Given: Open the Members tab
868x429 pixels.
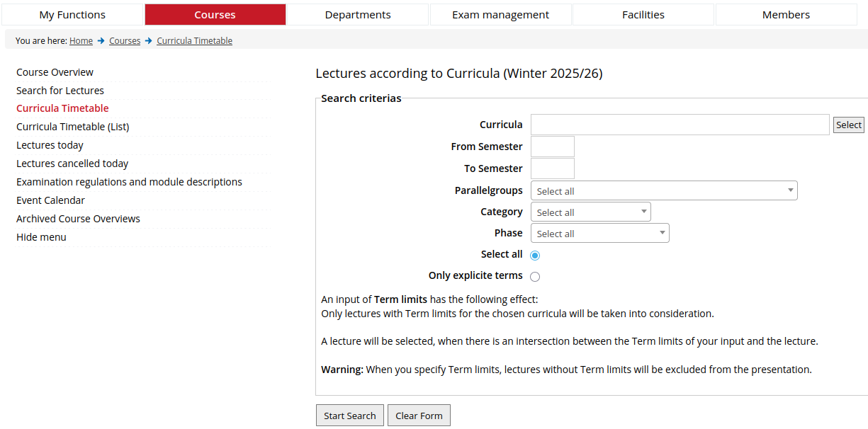Looking at the screenshot, I should tap(786, 14).
